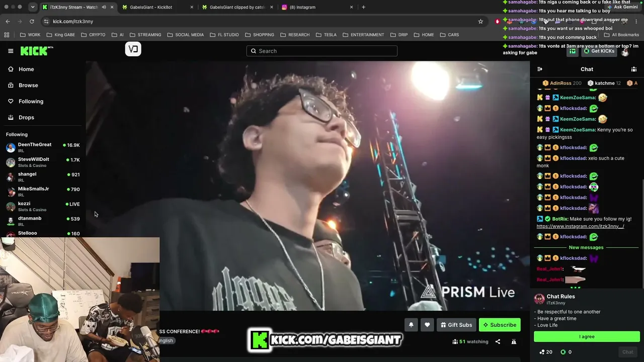Reload the current page
Screen dimensions: 644x362
coord(32,21)
